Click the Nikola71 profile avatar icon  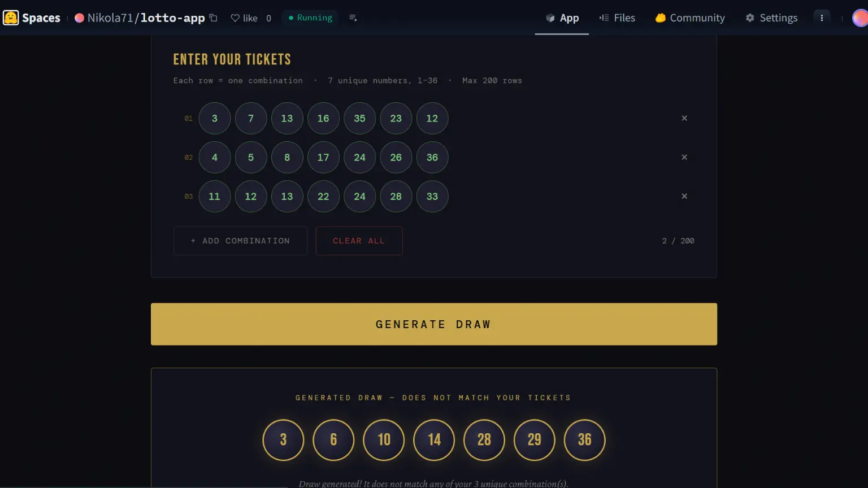click(x=79, y=18)
